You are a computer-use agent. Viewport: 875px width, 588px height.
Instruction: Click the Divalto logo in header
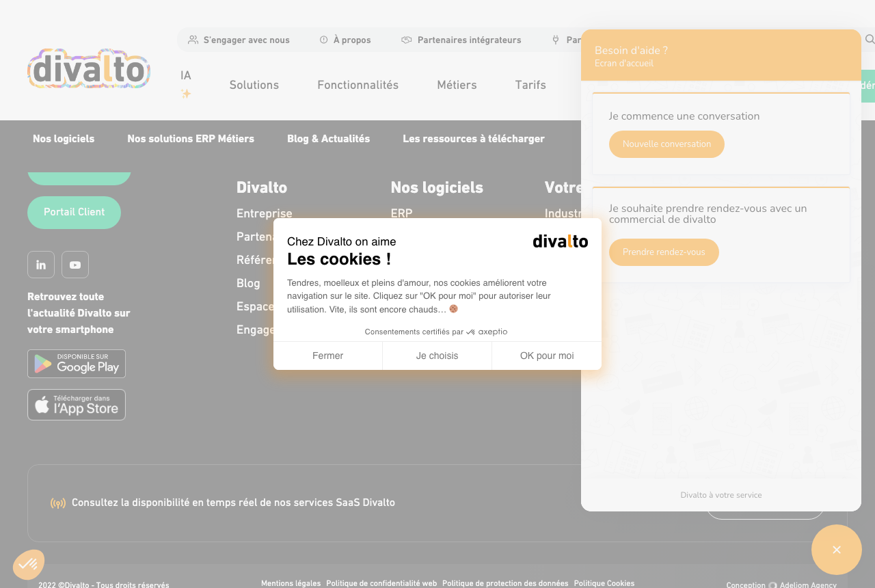[89, 68]
